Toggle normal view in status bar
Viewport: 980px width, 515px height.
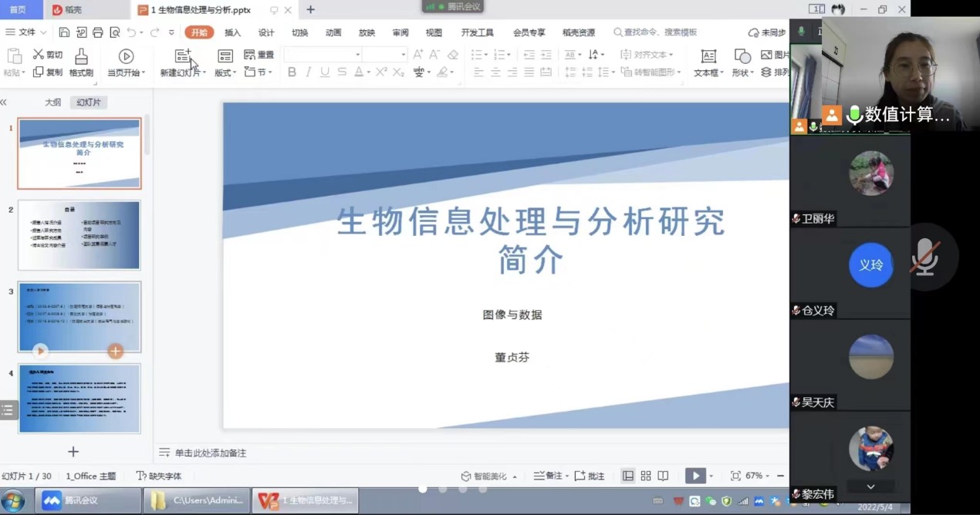[628, 476]
